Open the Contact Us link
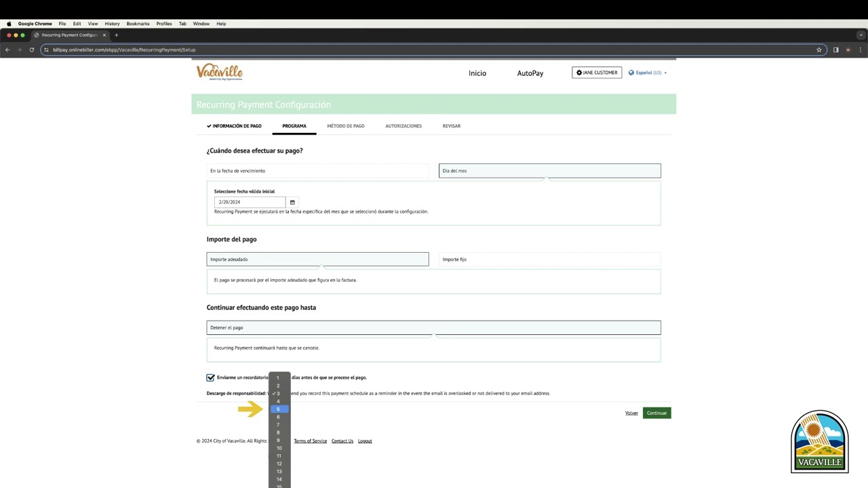 point(342,441)
